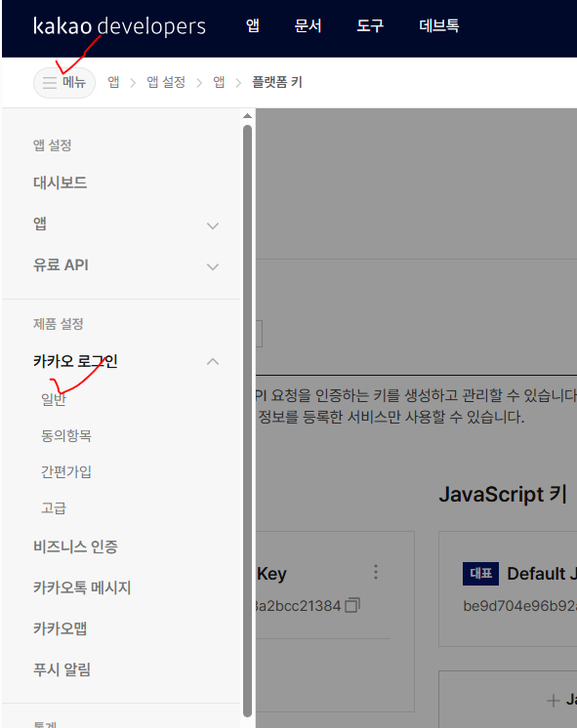
Task: Click 앱 설정 breadcrumb link
Action: [x=166, y=83]
